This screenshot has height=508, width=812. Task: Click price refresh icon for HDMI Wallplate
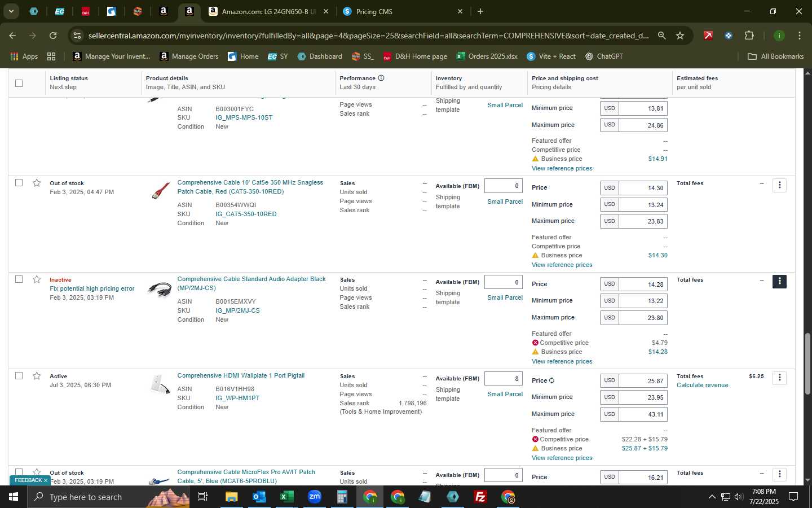click(551, 380)
